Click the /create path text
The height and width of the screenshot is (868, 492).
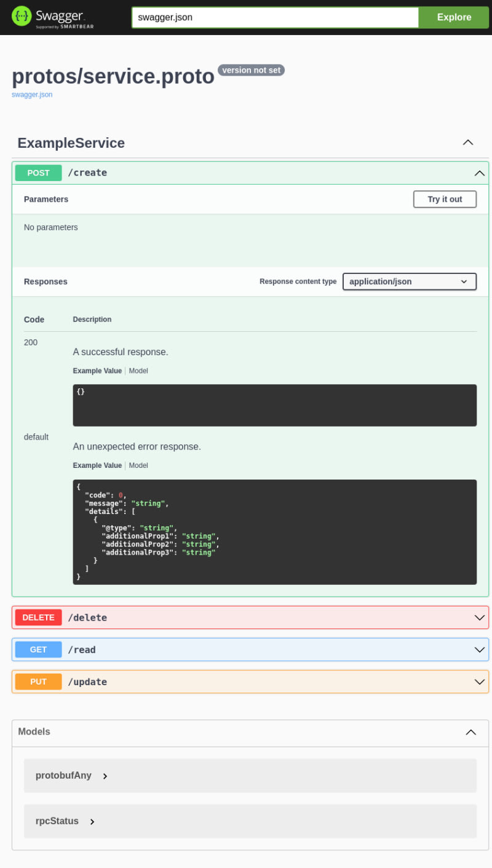pyautogui.click(x=87, y=173)
